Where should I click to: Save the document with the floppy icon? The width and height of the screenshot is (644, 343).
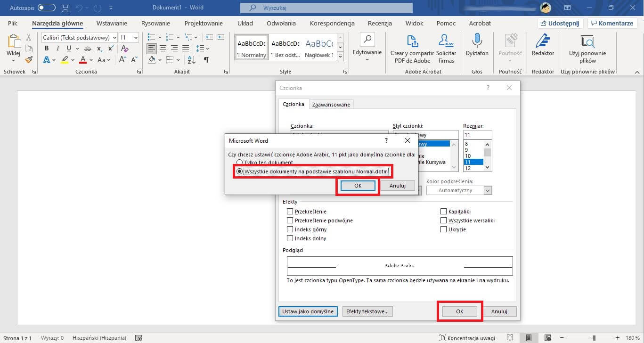[65, 8]
